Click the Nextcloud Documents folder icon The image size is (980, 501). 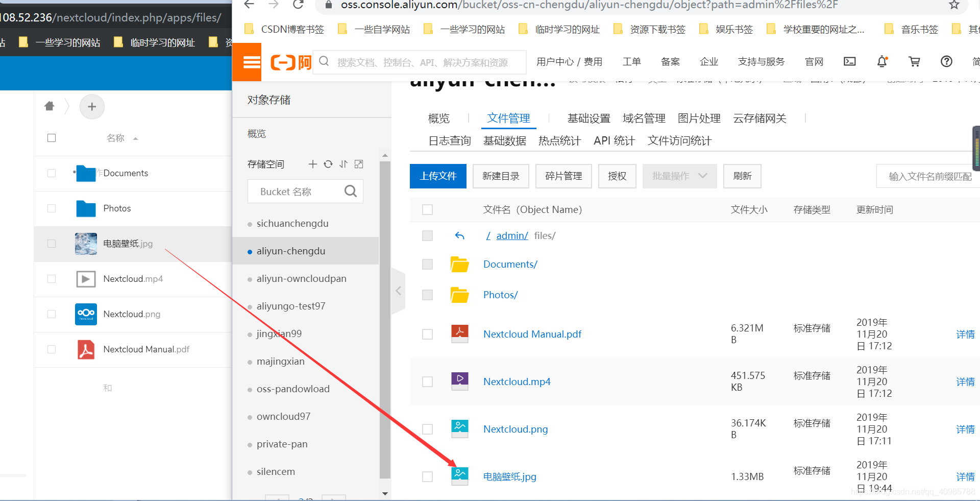coord(86,174)
